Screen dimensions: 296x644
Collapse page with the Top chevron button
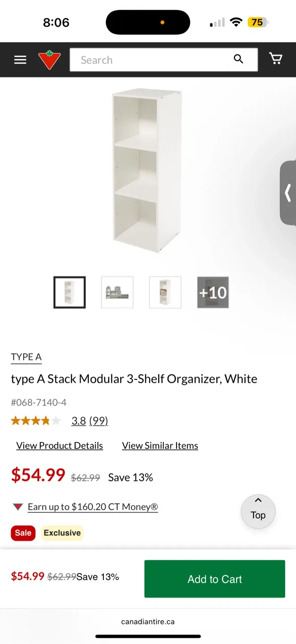tap(258, 511)
